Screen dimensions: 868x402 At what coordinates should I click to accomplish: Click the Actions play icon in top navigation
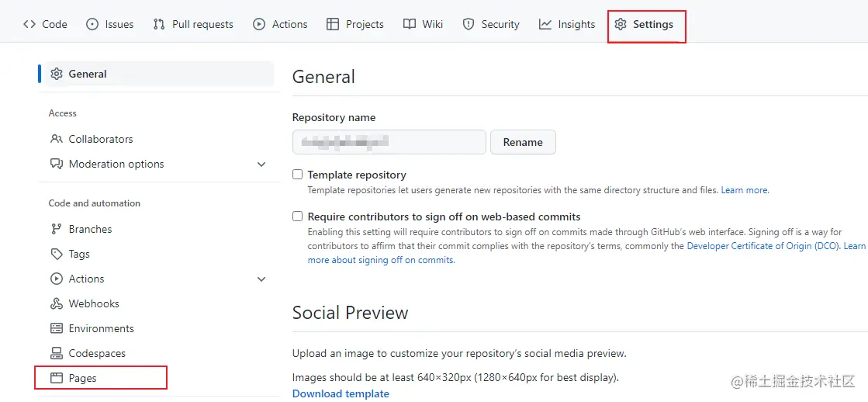click(x=259, y=24)
